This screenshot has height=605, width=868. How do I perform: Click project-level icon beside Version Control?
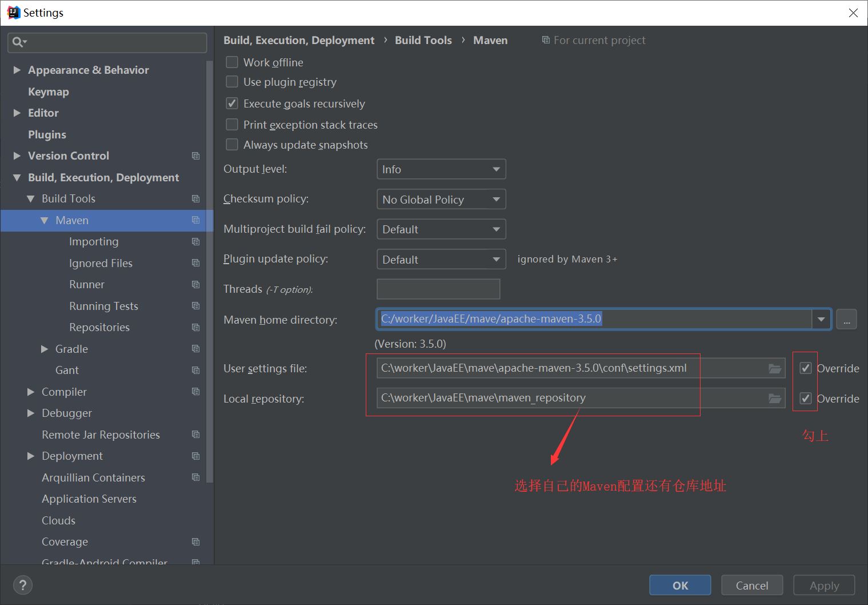tap(195, 156)
